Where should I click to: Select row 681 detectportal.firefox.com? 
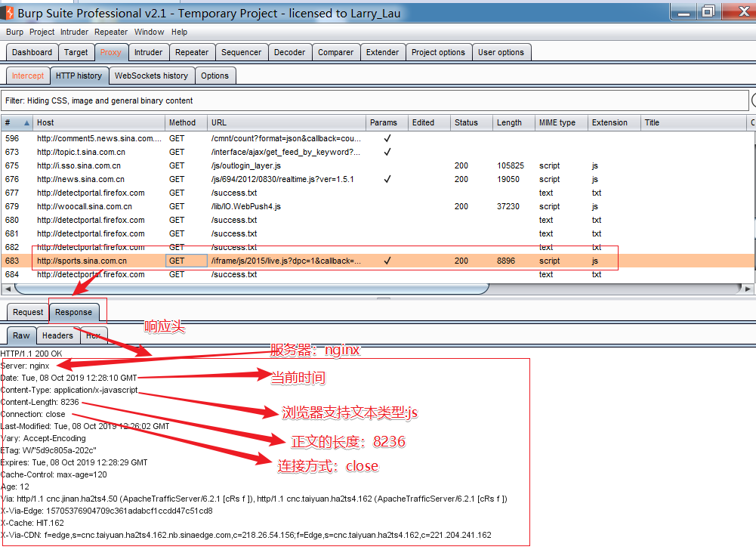click(x=378, y=233)
